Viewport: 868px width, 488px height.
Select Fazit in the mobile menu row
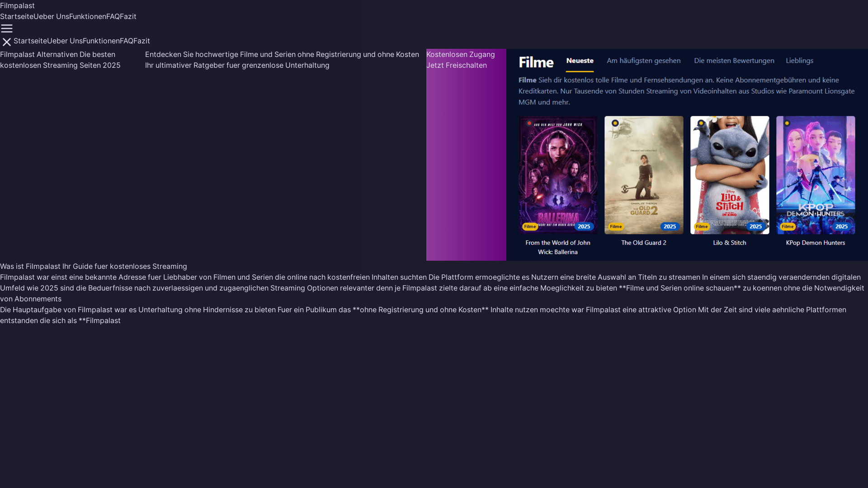(142, 41)
